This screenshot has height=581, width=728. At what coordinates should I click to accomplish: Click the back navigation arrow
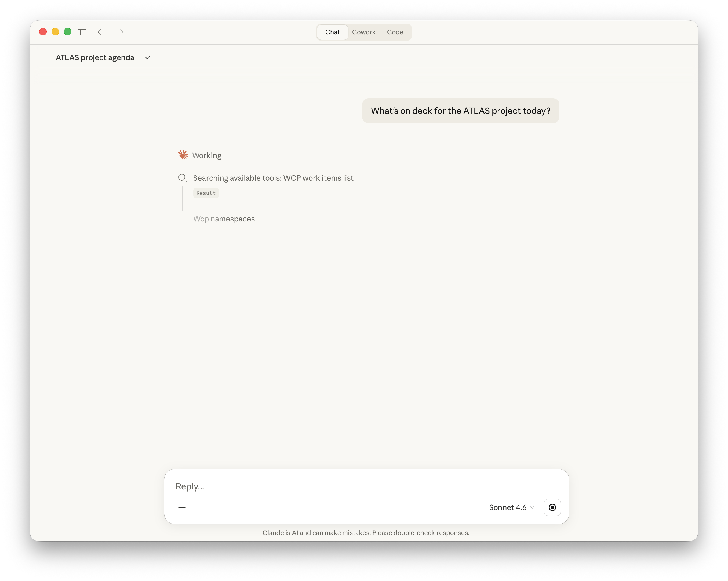point(101,32)
